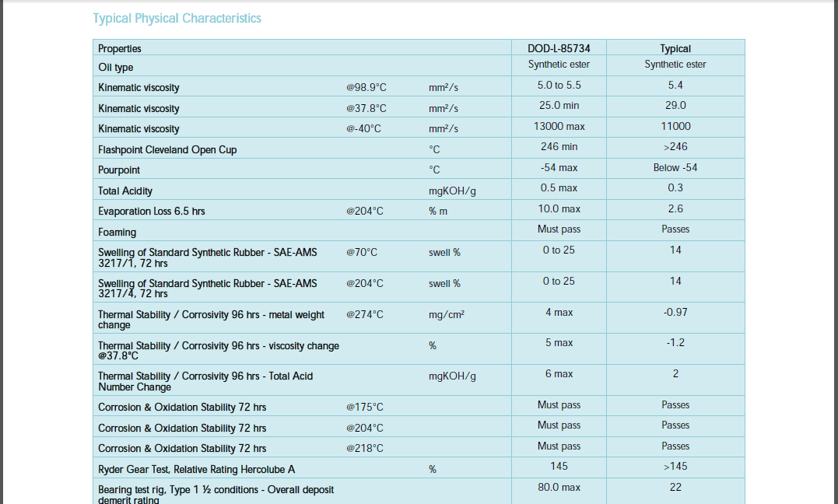Click the 'Typical' column header
Image resolution: width=838 pixels, height=504 pixels.
(x=675, y=49)
